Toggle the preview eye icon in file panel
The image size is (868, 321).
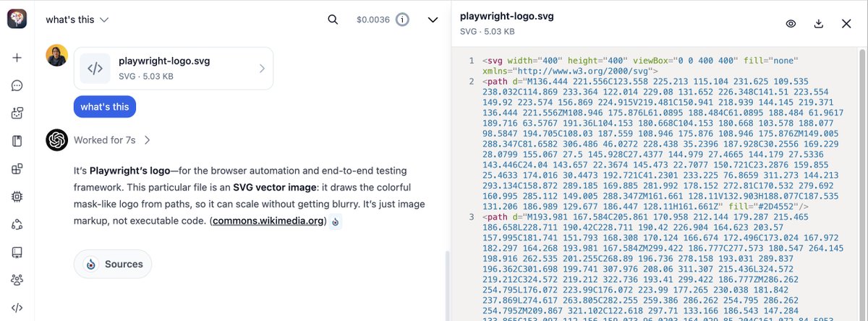pos(791,23)
